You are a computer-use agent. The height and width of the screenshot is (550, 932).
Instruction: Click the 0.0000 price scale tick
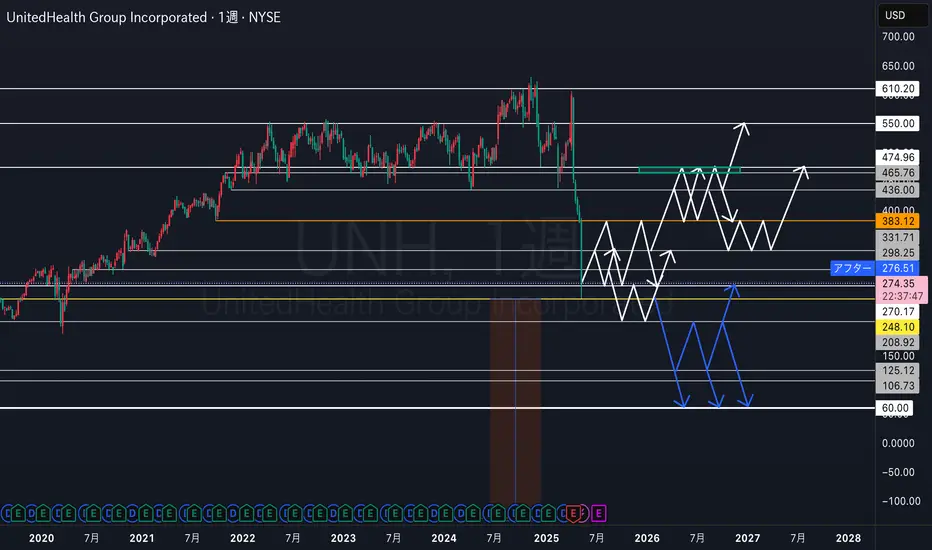[x=898, y=443]
